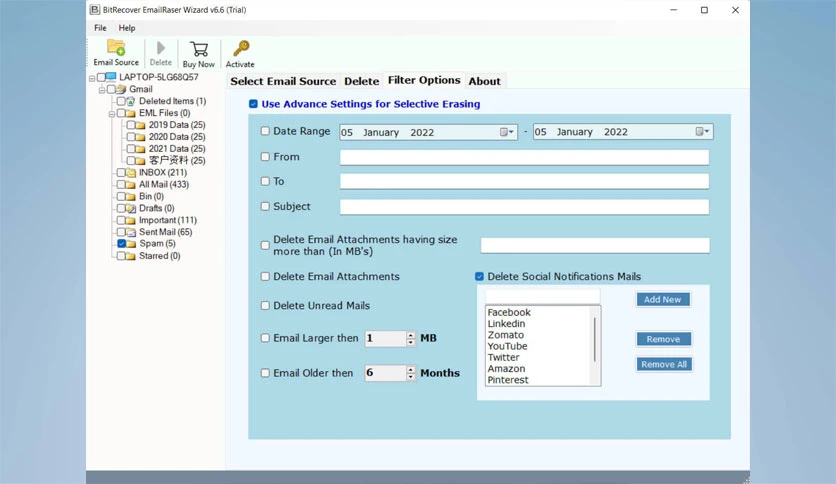Switch to the Delete tab
Viewport: 836px width, 484px height.
[361, 81]
